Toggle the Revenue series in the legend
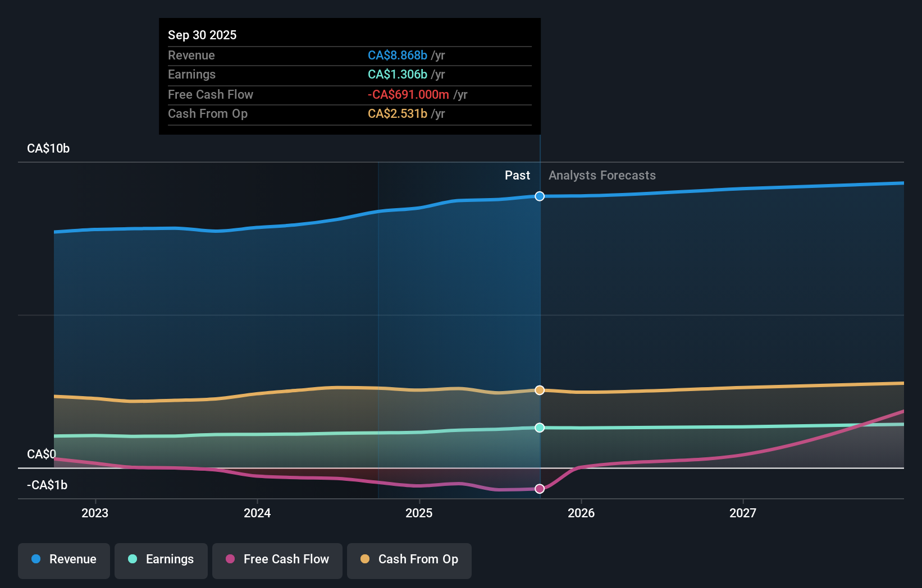 [64, 559]
